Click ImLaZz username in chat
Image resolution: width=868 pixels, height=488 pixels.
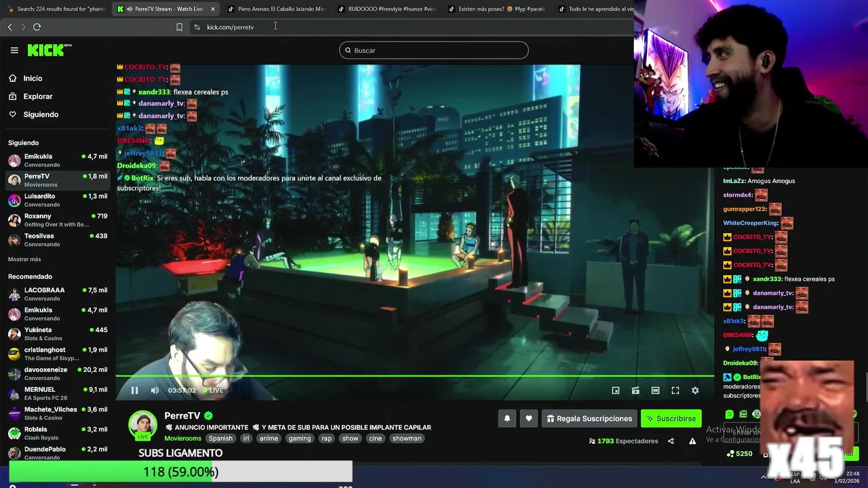click(x=734, y=181)
